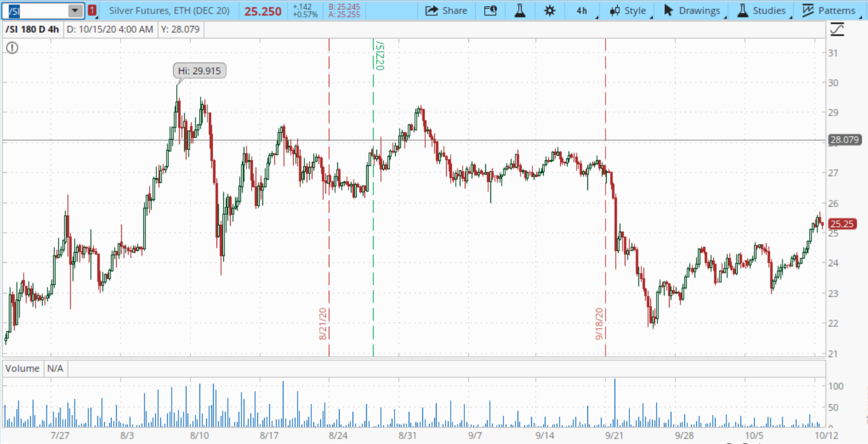This screenshot has width=868, height=444.
Task: Click the 100 volume axis label
Action: tap(837, 386)
